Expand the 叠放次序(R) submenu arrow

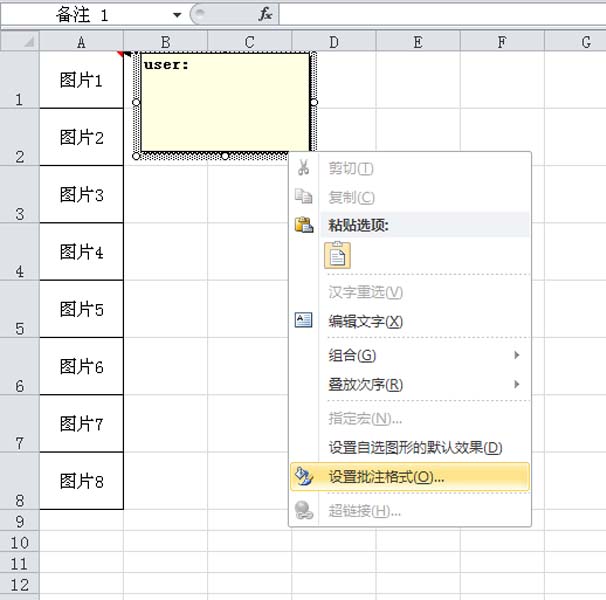click(x=517, y=385)
